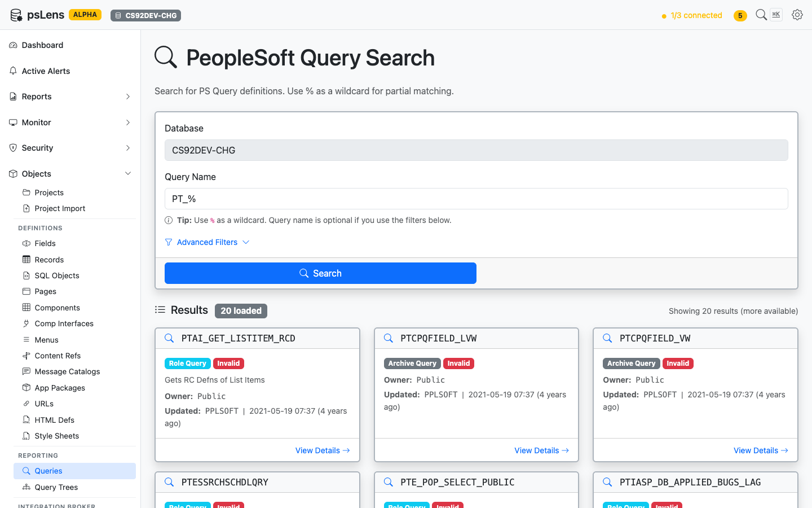The height and width of the screenshot is (508, 812).
Task: Click the Query Trees diagram icon
Action: click(26, 487)
